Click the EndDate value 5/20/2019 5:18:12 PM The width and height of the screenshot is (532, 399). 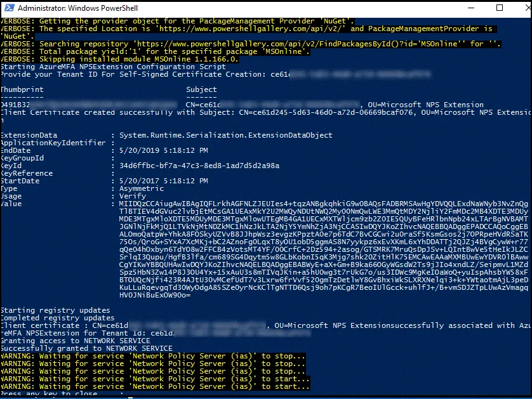click(x=164, y=150)
